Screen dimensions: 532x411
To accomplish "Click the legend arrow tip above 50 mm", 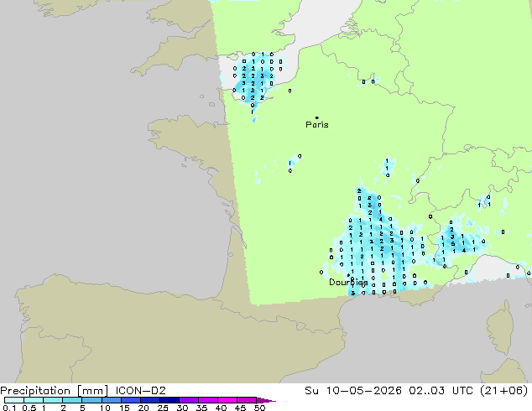I will pos(266,400).
